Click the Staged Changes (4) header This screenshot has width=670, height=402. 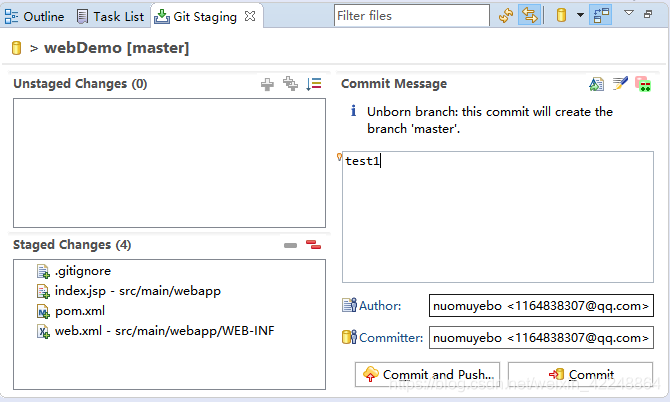coord(72,245)
